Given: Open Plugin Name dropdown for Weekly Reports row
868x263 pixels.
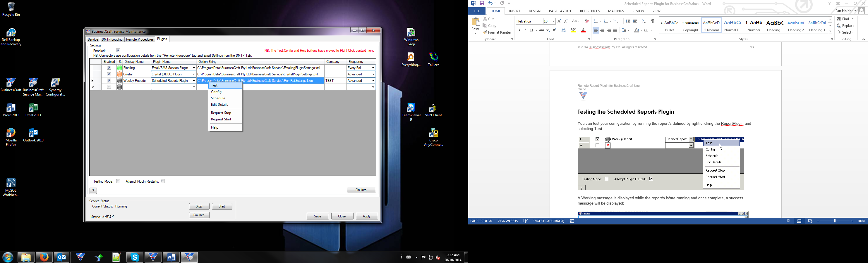Looking at the screenshot, I should click(194, 81).
